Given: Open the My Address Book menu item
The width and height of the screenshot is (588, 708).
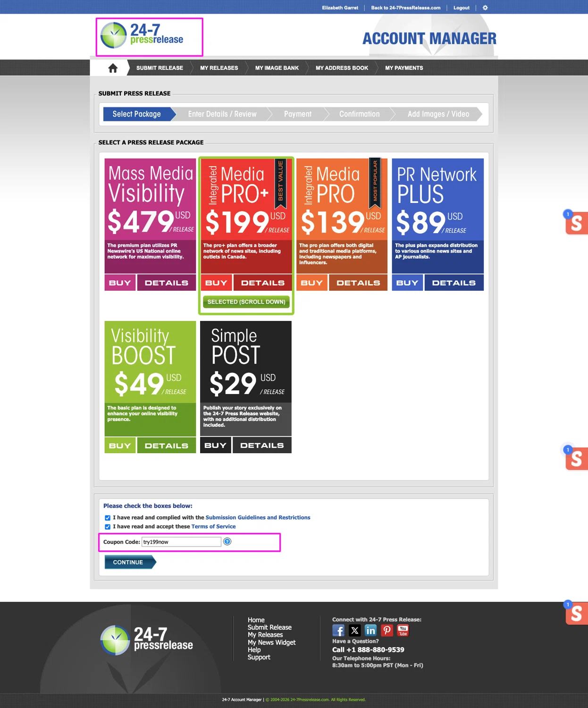Looking at the screenshot, I should click(342, 68).
